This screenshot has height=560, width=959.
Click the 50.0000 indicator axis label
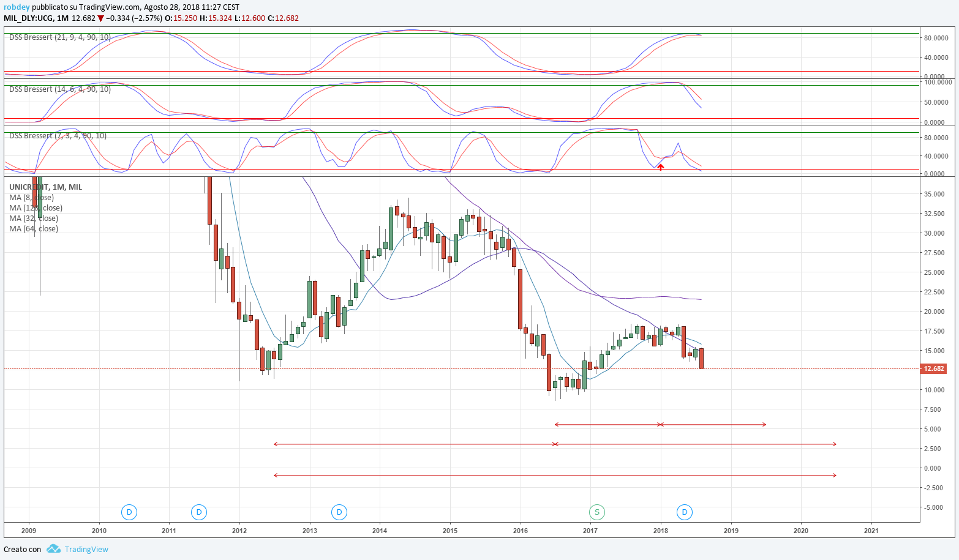[938, 102]
